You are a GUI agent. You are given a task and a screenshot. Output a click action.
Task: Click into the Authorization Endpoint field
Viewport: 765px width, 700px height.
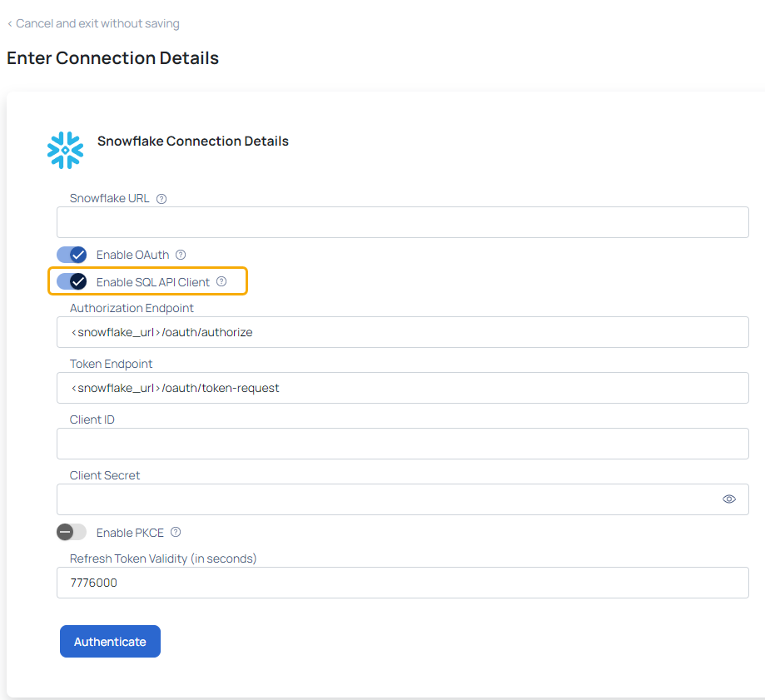403,332
